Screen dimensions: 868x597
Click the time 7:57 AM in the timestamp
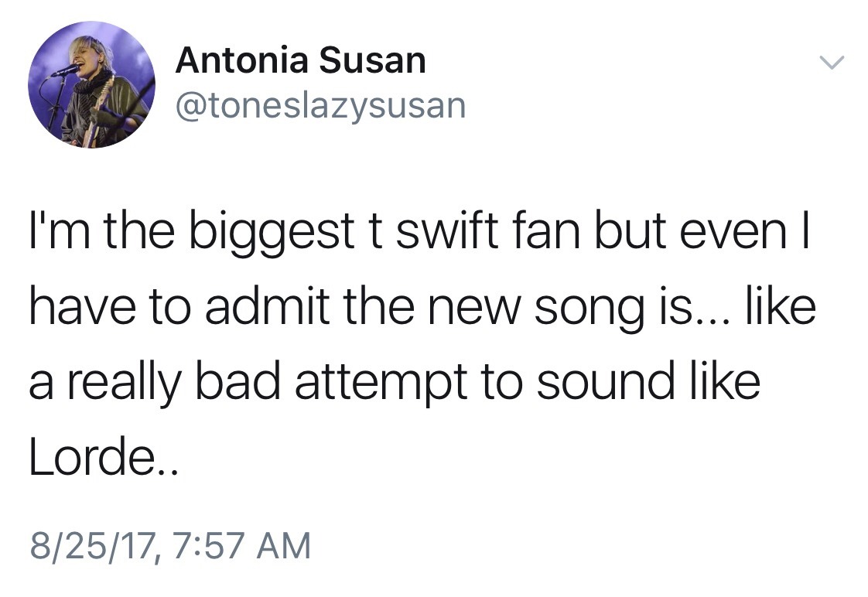click(x=235, y=546)
